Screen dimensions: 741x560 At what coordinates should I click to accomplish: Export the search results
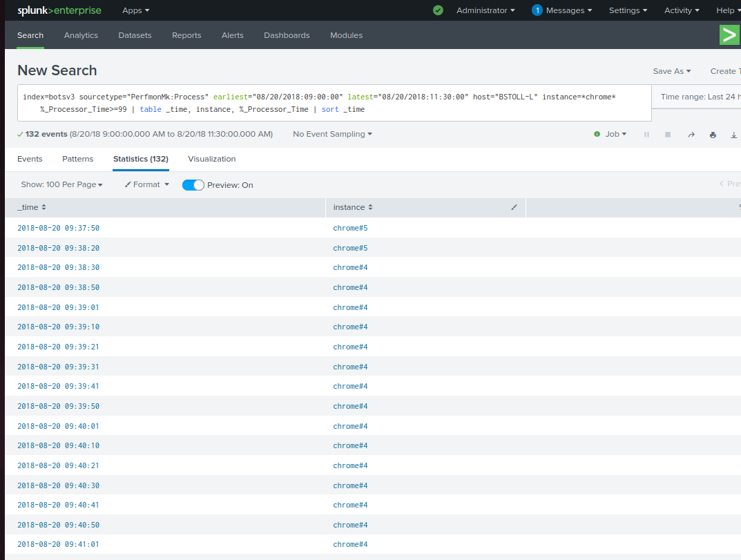coord(733,135)
